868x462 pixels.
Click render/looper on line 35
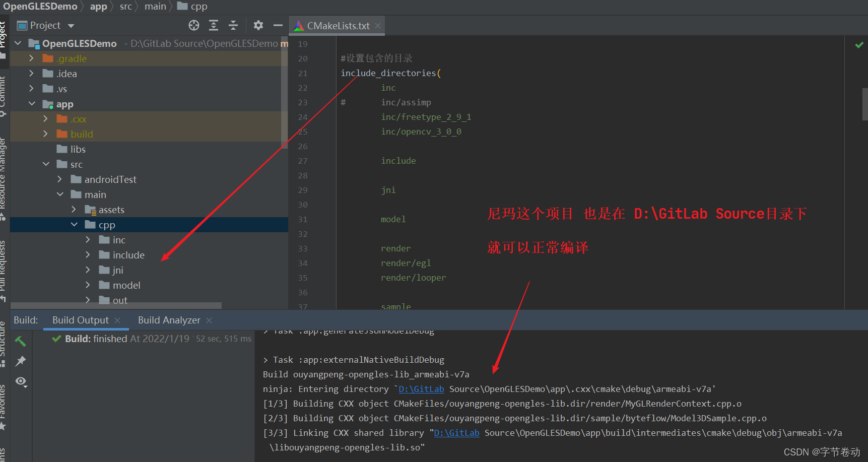pos(414,278)
